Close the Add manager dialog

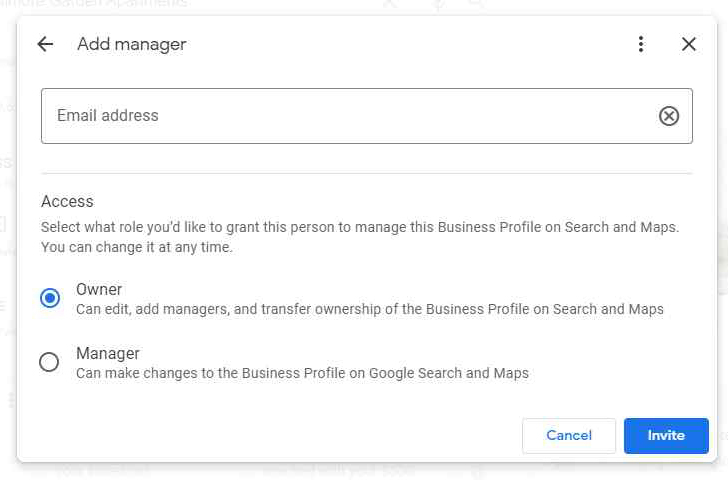tap(688, 44)
